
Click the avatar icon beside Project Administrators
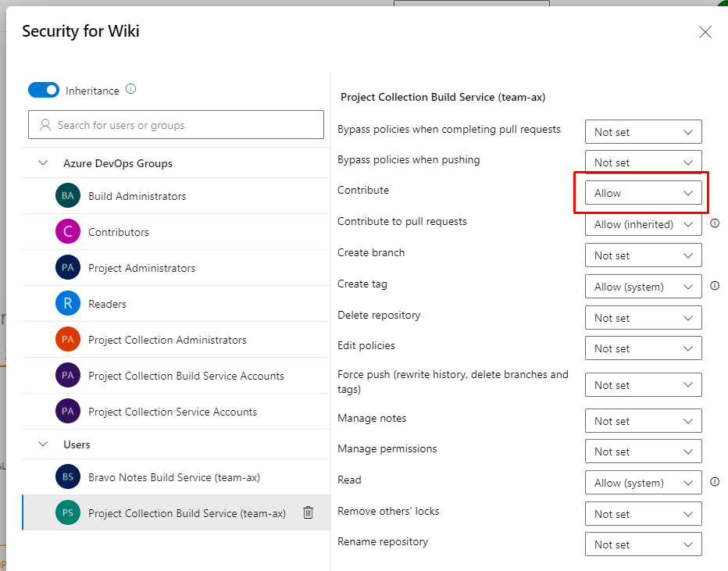(x=68, y=268)
